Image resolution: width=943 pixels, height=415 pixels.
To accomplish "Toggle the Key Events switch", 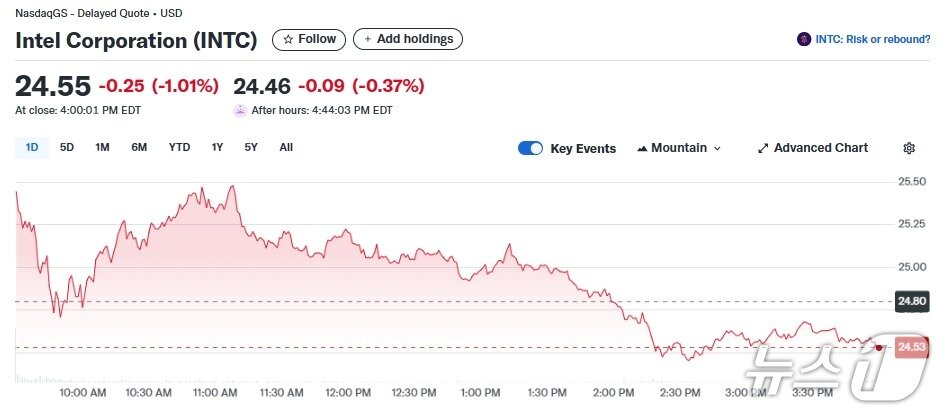I will tap(530, 148).
